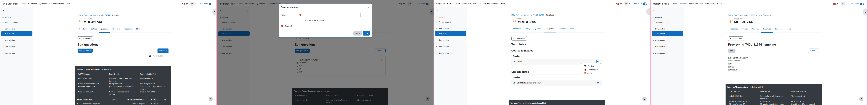Screen dimensions: 868x105
Task: Open notifications bell on Templates page
Action: pos(617,4)
